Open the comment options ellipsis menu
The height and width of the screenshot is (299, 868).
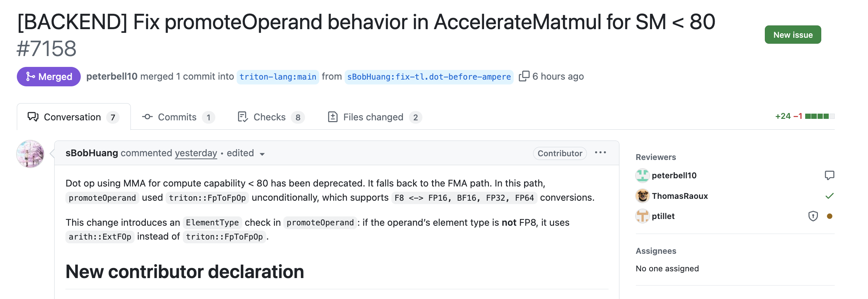600,152
